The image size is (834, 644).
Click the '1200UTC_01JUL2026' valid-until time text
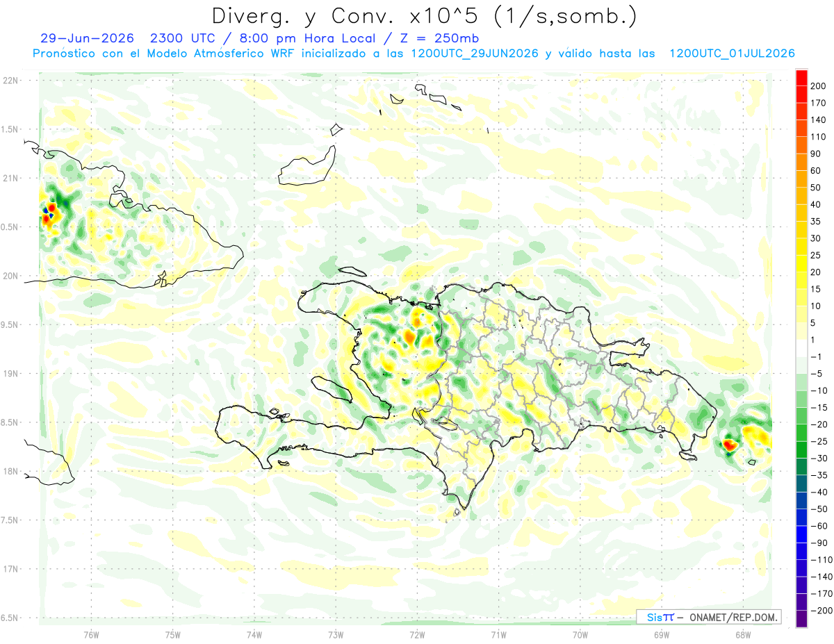coord(732,53)
